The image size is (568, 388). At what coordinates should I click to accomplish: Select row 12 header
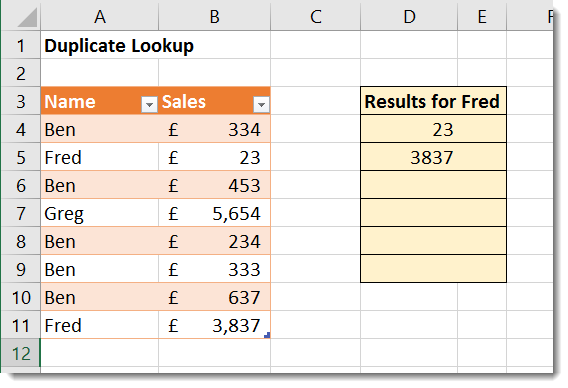tap(21, 353)
